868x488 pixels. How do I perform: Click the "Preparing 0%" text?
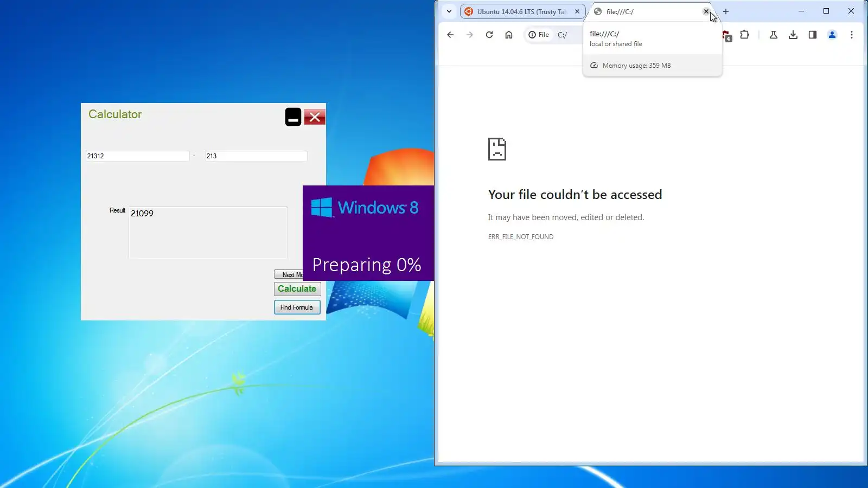367,265
